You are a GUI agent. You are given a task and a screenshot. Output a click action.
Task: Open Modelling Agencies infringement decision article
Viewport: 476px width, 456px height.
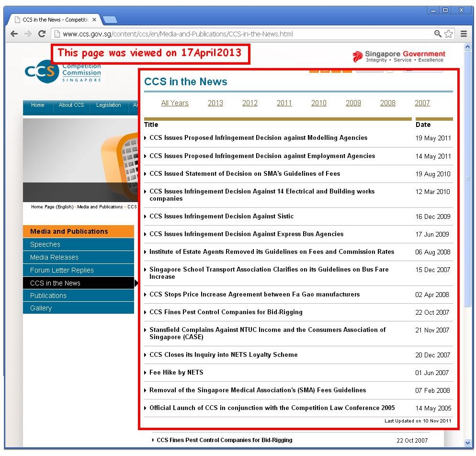[258, 138]
